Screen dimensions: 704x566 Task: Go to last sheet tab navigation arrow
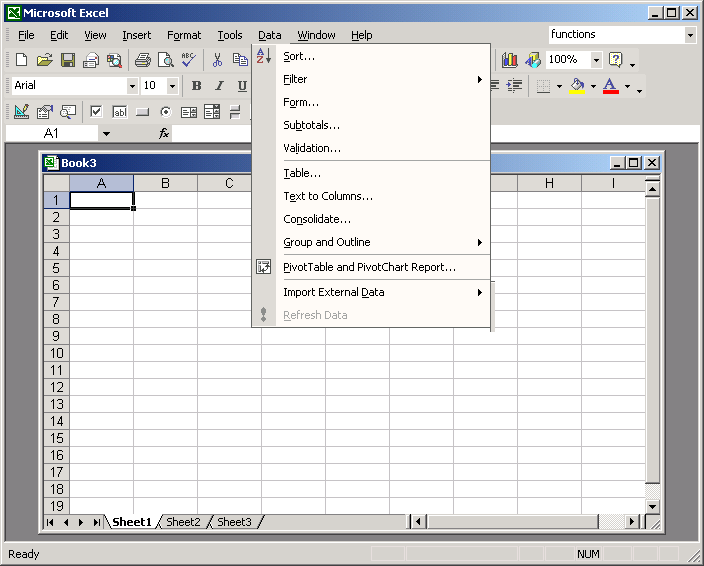click(x=97, y=522)
